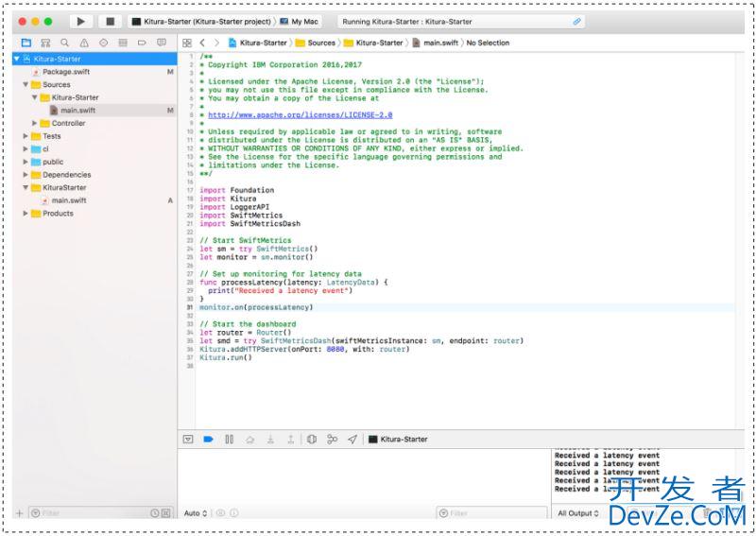Click Kitura-Starter project in jump bar
756x536 pixels.
(257, 43)
